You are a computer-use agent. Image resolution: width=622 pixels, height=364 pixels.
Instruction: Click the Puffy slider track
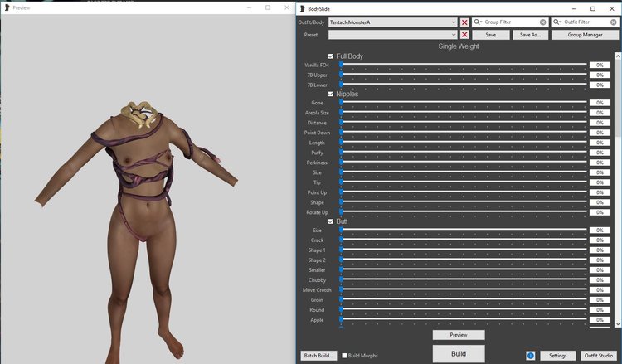[464, 152]
